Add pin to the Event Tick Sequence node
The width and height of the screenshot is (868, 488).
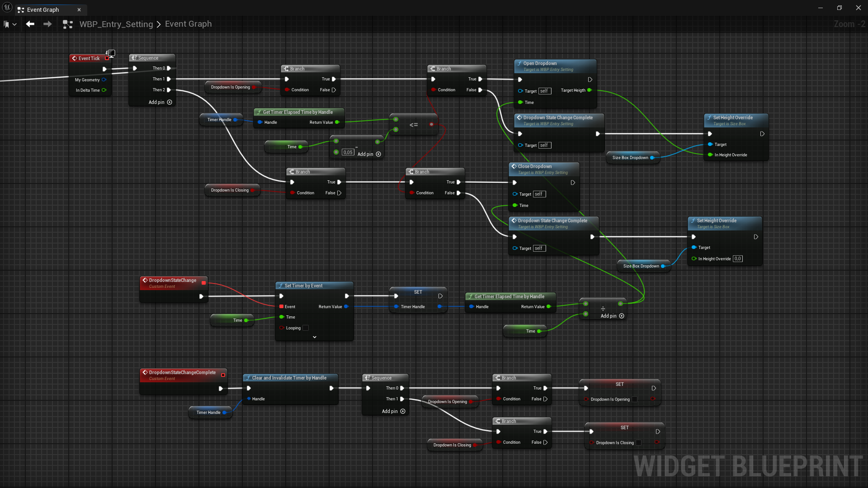point(170,102)
